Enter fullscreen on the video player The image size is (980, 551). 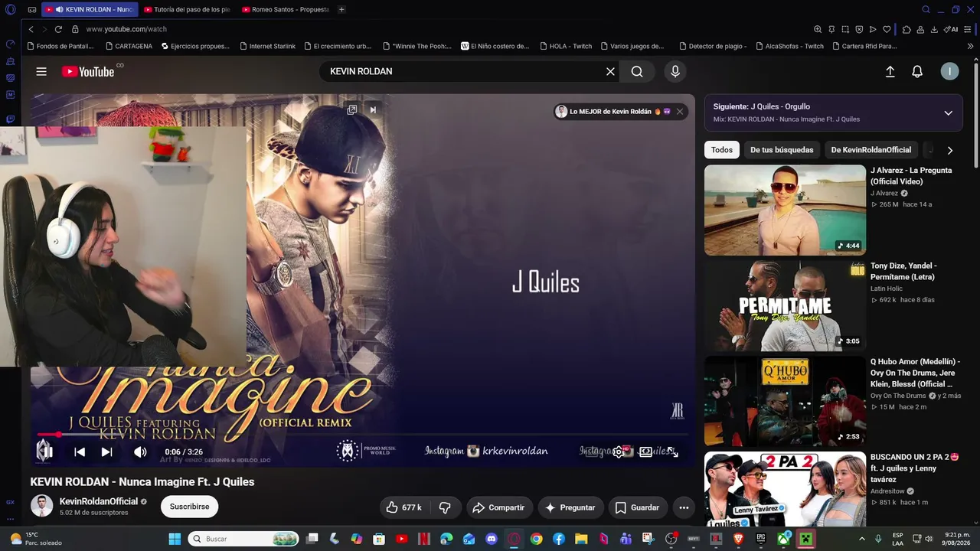[671, 452]
